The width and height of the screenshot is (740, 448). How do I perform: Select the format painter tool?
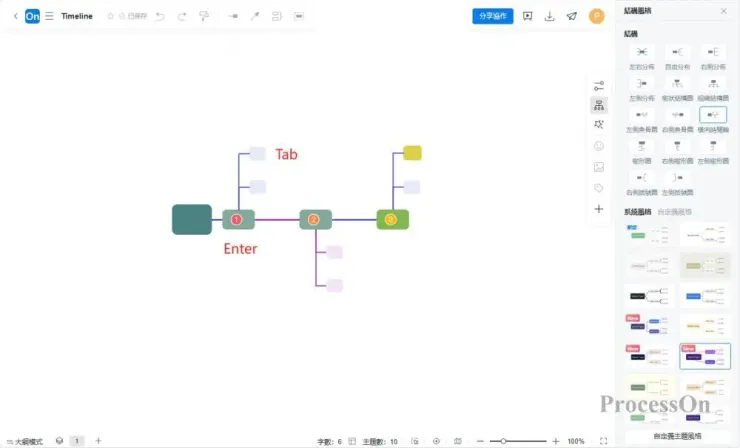tap(204, 17)
